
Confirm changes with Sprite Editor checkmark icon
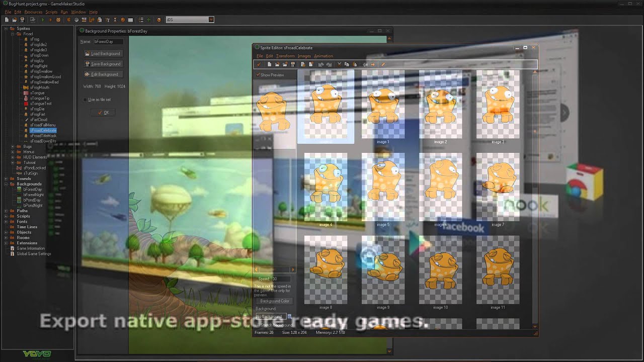259,64
